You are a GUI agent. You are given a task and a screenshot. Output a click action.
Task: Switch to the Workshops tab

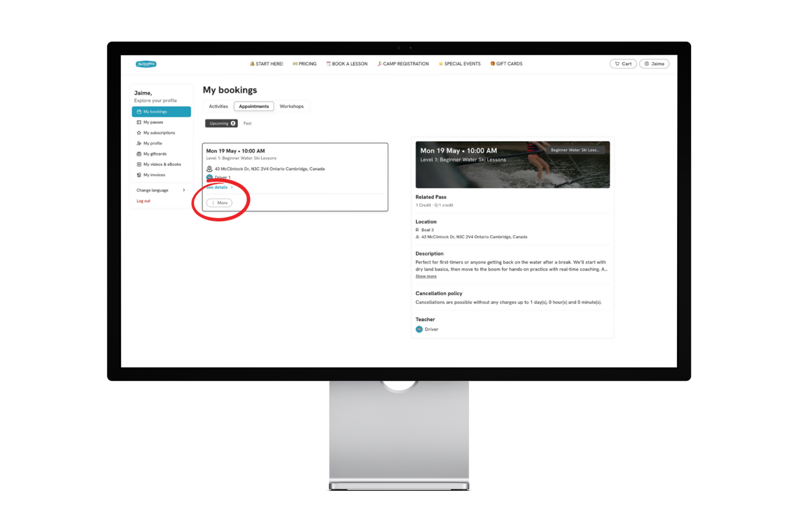(292, 106)
